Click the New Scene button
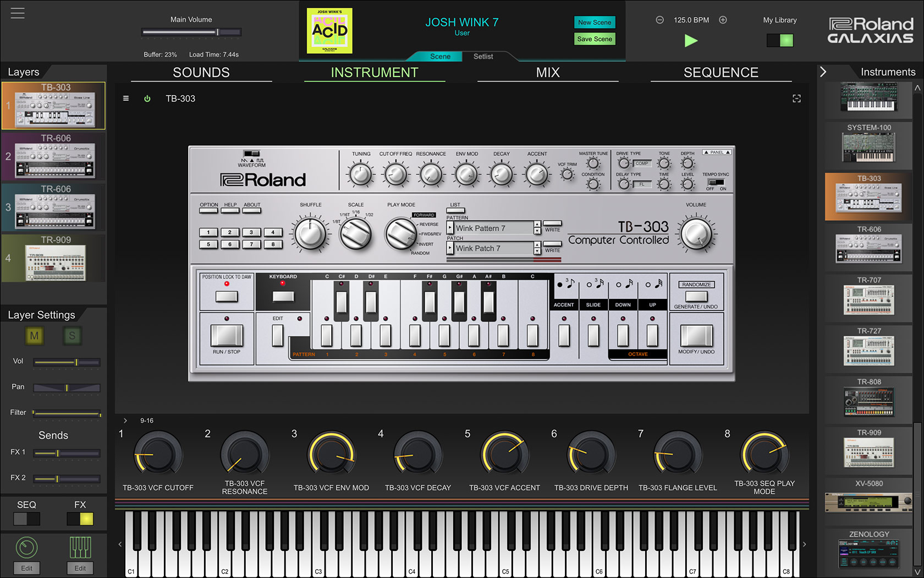The height and width of the screenshot is (578, 924). click(x=595, y=23)
